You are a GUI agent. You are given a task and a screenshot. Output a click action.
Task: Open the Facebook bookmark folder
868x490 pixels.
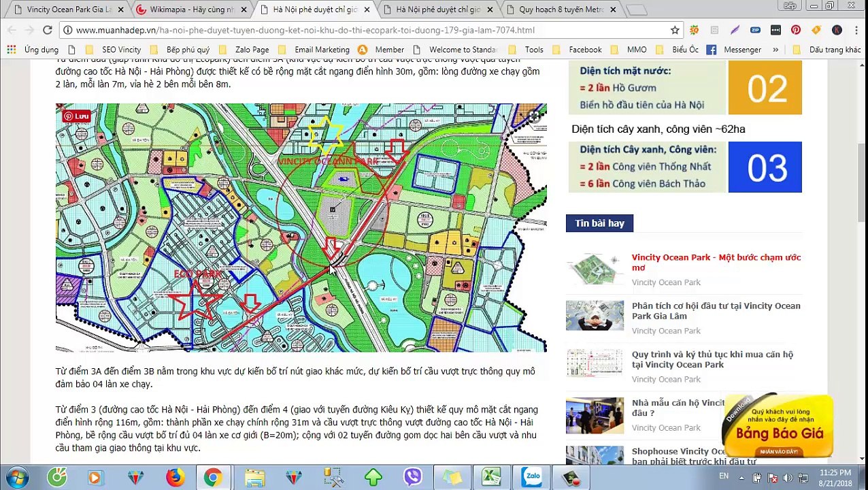(x=577, y=50)
